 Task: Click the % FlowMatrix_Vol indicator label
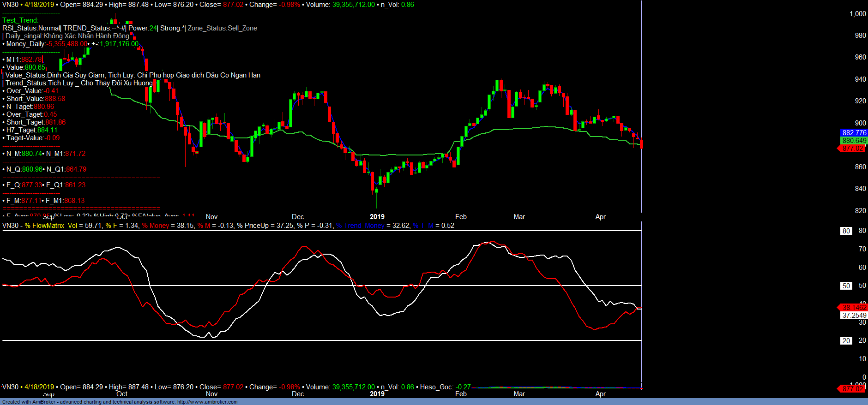[x=51, y=226]
